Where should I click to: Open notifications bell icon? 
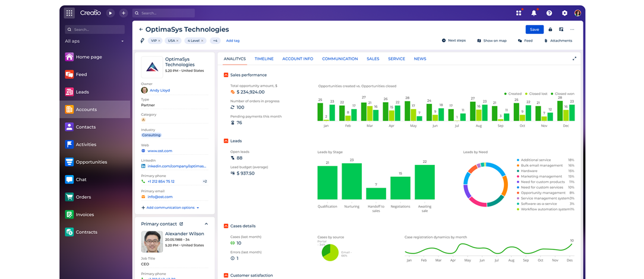534,13
